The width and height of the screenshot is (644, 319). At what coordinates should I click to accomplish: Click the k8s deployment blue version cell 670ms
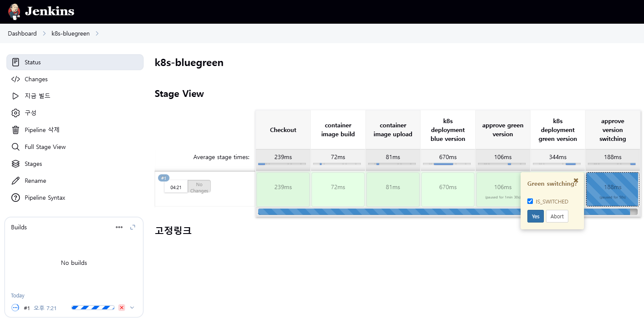(x=448, y=190)
